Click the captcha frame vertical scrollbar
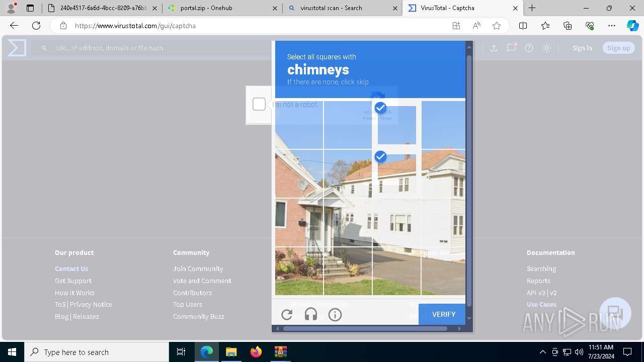Screen dimensions: 644x362 pos(469,181)
